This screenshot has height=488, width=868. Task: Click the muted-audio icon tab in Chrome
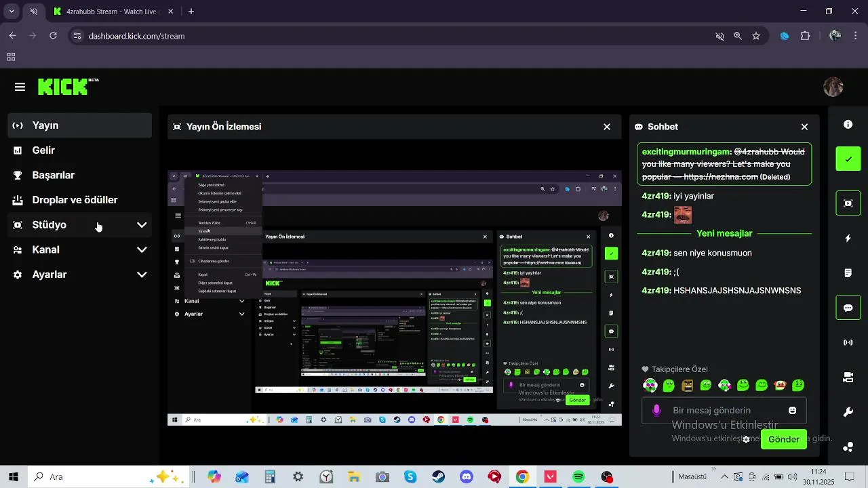click(x=34, y=12)
